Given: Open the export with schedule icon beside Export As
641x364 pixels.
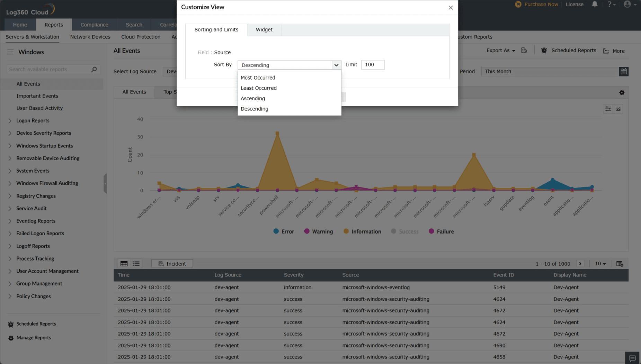Looking at the screenshot, I should click(x=524, y=50).
